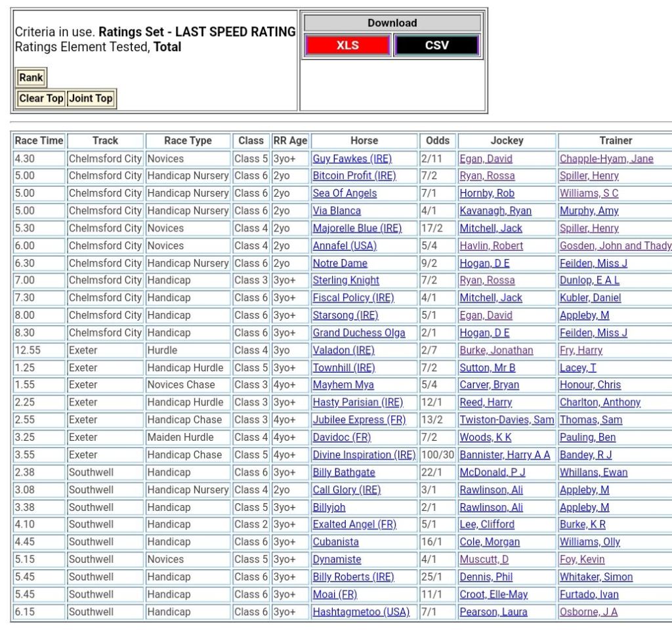The image size is (672, 633).
Task: Select jockey Hornby, Rob
Action: [x=487, y=194]
